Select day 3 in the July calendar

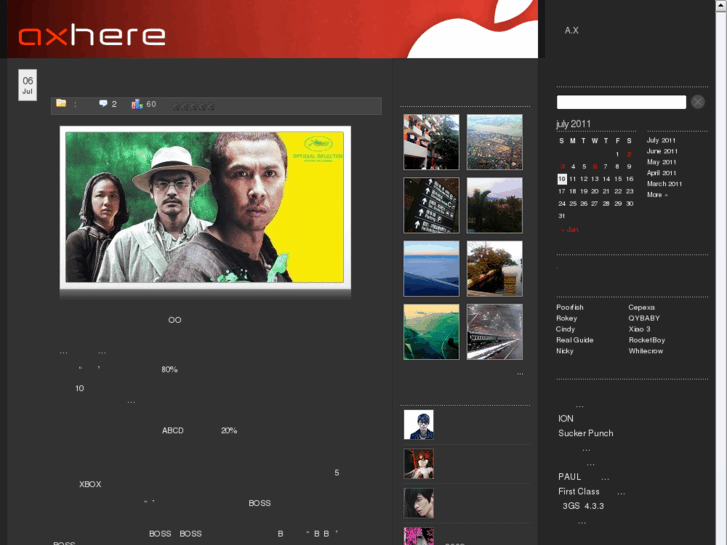pos(562,167)
